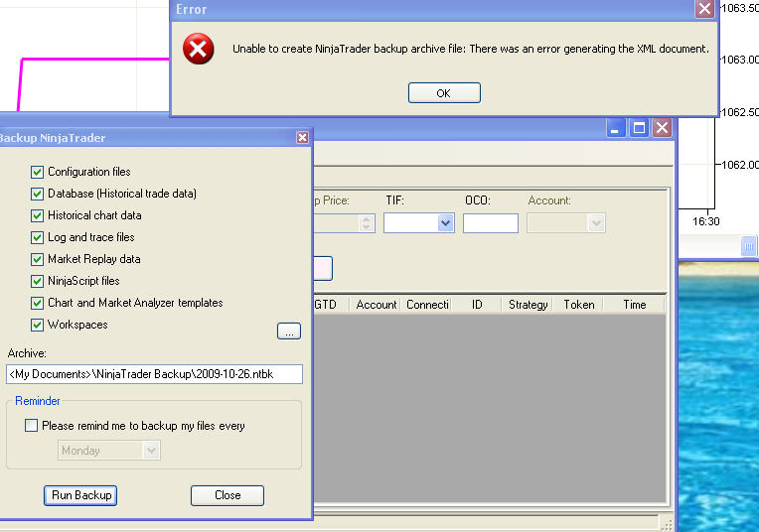Click the error message text
Screen dimensions: 759x532
pyautogui.click(x=471, y=49)
